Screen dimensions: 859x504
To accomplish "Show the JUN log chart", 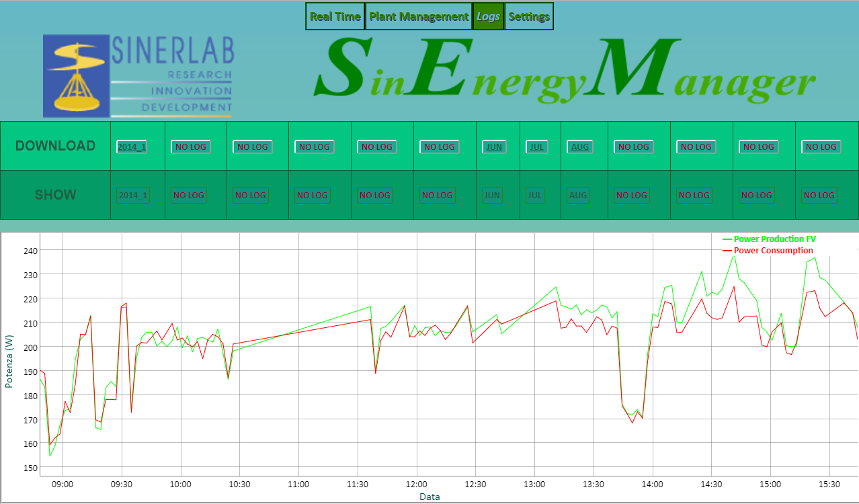I will [x=493, y=195].
